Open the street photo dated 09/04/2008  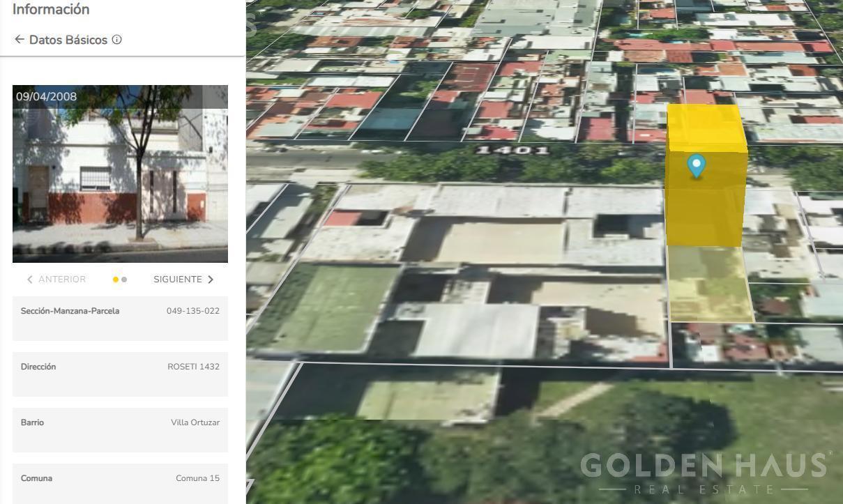(120, 174)
